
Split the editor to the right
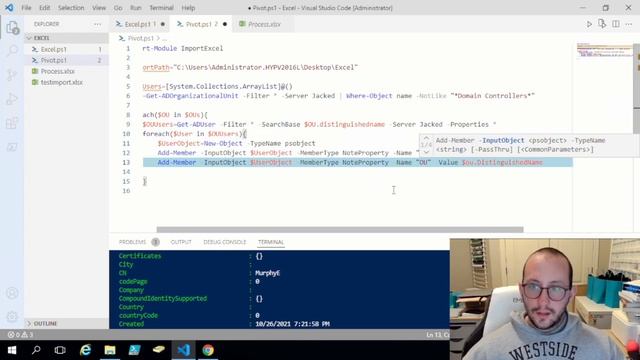(616, 24)
